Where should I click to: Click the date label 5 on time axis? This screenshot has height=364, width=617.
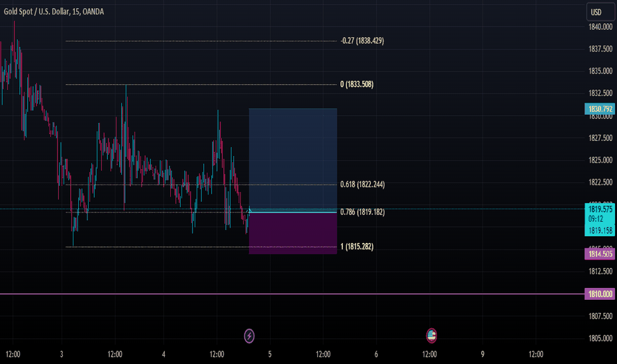(270, 354)
